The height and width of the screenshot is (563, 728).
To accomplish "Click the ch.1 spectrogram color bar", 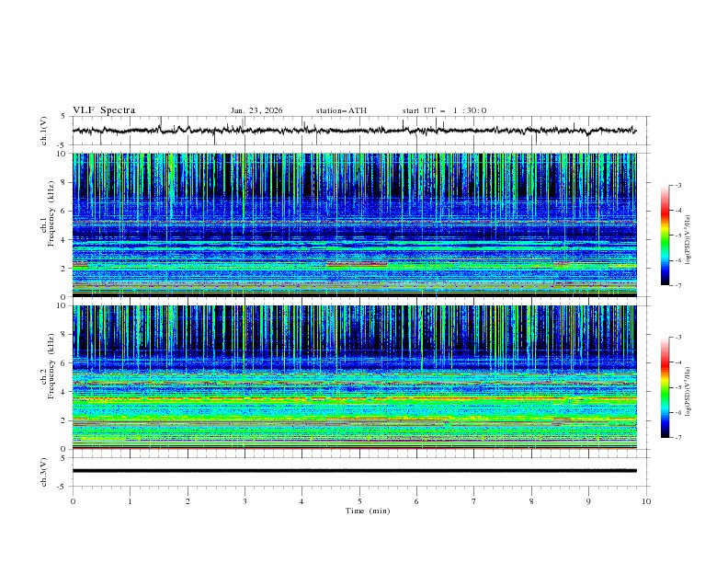I will point(665,236).
